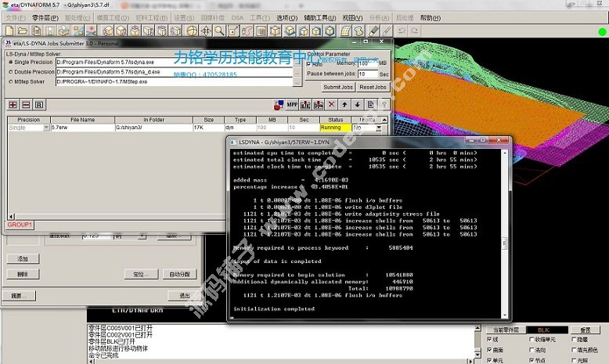Open the Precision Single dropdown in job row
Viewport: 609px width, 364px height.
[46, 128]
